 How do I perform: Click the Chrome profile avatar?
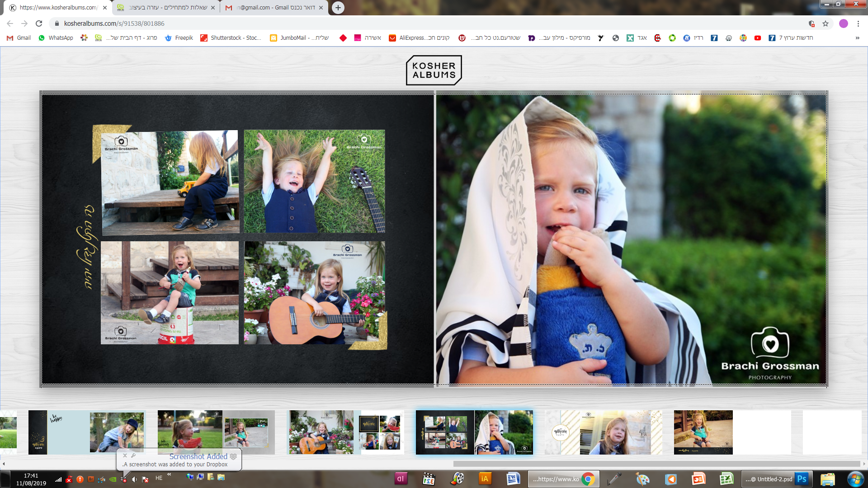(x=843, y=23)
